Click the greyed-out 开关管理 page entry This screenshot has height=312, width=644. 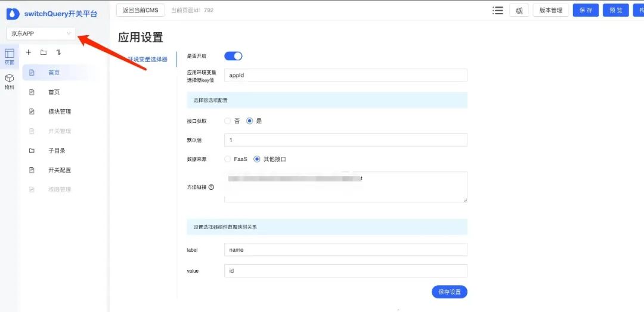[60, 131]
